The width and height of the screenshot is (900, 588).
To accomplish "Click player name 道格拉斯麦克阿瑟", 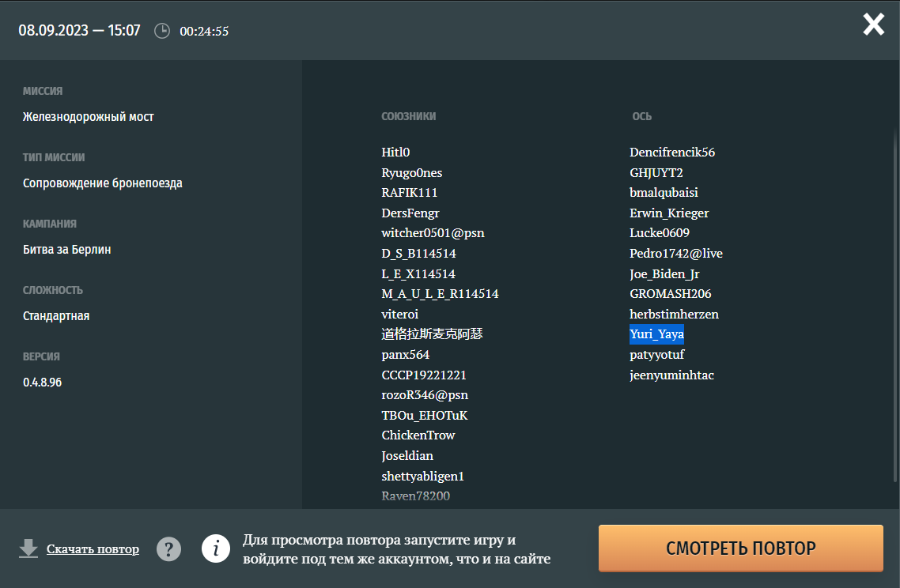I will [432, 334].
